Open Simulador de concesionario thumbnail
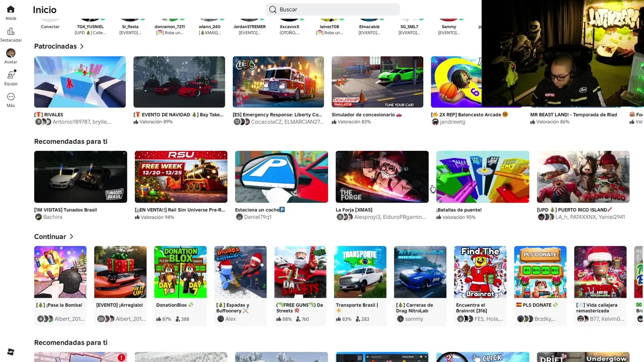 point(377,81)
